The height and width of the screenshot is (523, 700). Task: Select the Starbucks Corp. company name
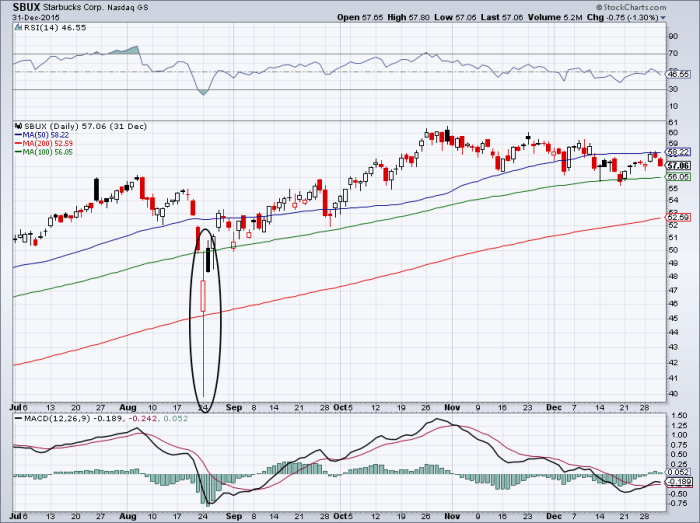click(74, 8)
